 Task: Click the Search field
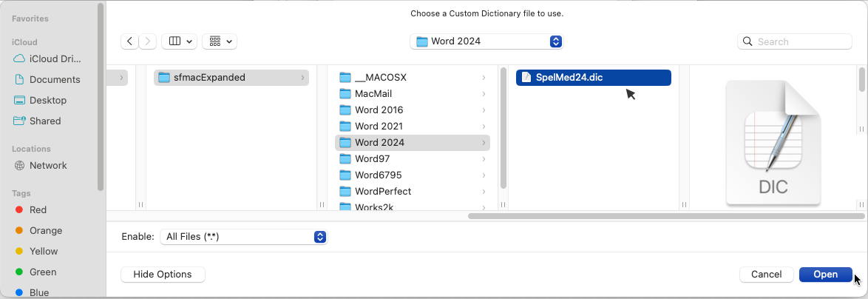[x=794, y=41]
